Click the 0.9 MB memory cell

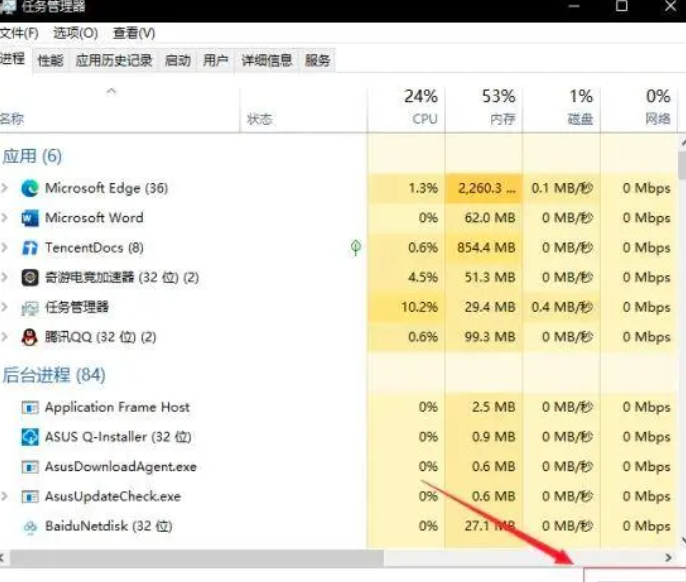(x=484, y=437)
